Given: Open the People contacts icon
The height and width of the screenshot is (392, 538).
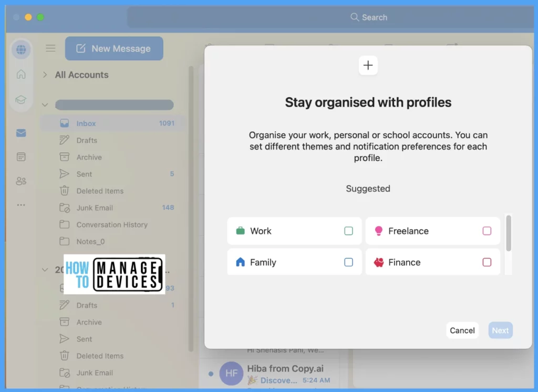Looking at the screenshot, I should 21,181.
